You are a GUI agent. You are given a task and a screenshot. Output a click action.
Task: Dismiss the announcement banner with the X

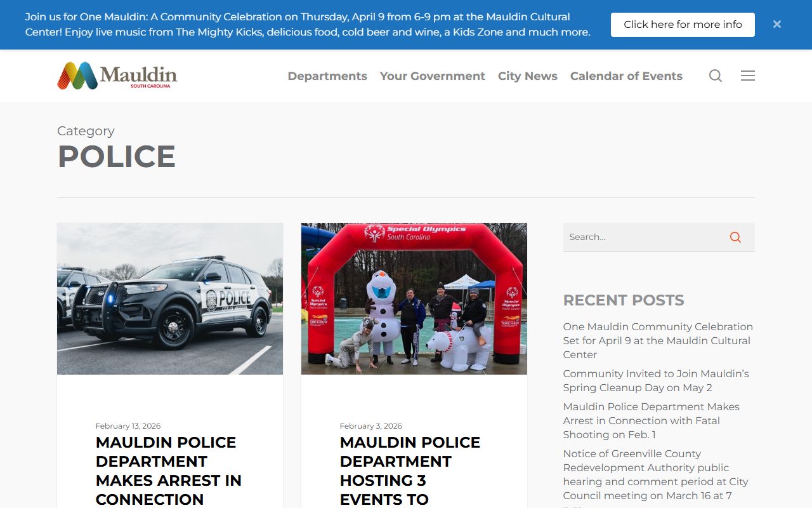click(x=777, y=24)
